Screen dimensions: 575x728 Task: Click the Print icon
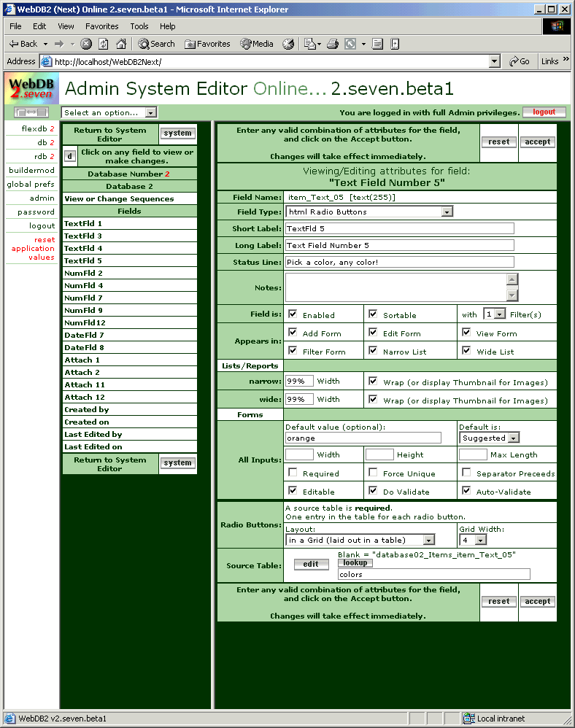coord(333,44)
